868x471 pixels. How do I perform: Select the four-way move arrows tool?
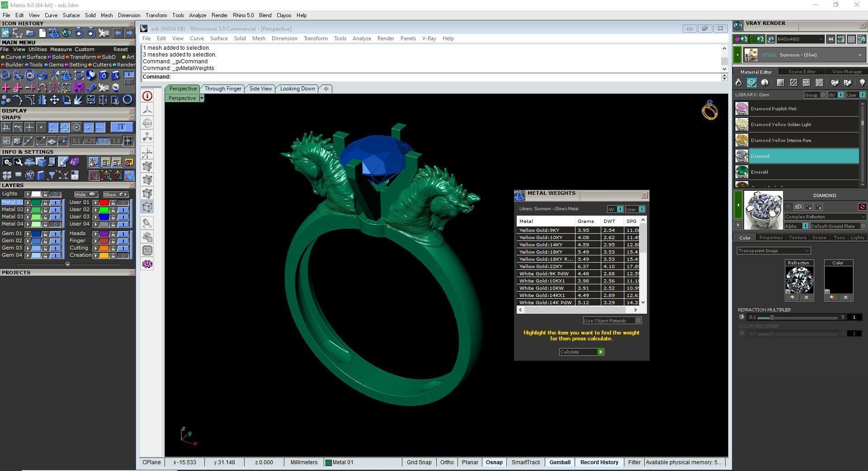click(x=54, y=100)
